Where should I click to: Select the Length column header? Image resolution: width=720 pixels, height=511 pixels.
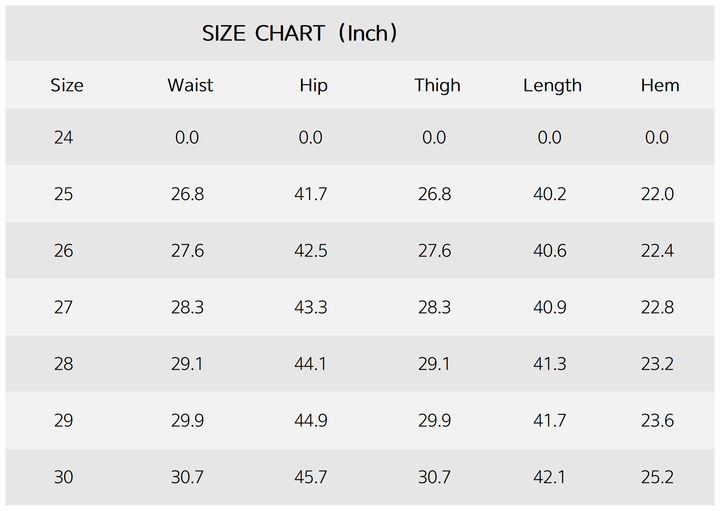click(552, 86)
